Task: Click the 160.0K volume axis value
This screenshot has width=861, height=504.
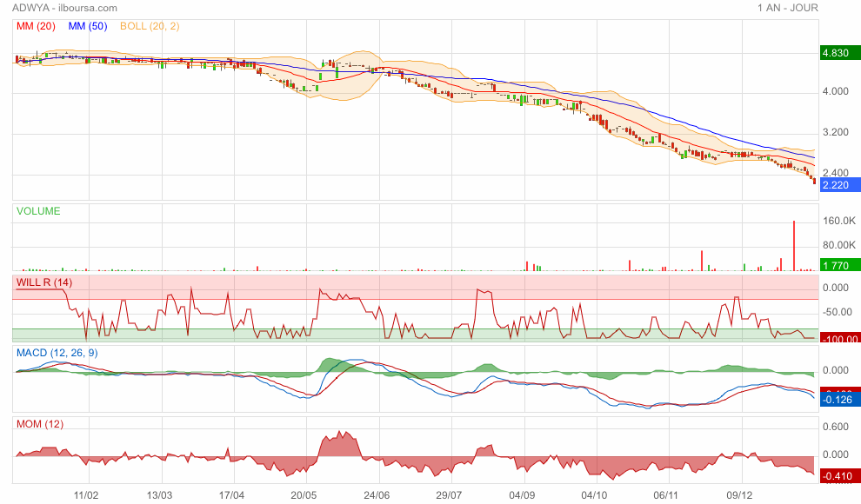Action: 839,221
